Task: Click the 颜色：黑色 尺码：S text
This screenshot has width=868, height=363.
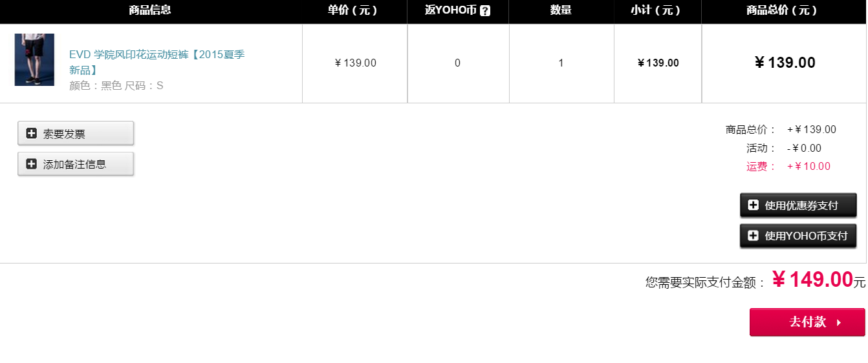Action: pos(116,85)
